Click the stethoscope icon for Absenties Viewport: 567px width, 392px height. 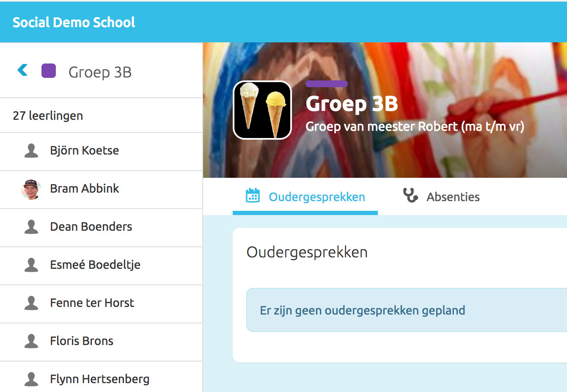pos(410,196)
